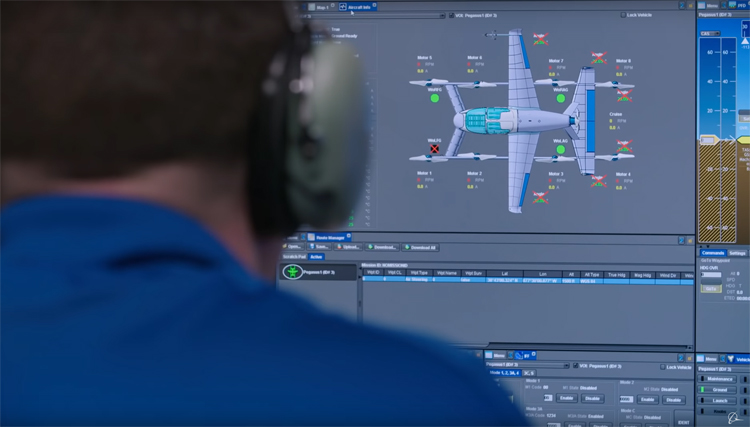750x427 pixels.
Task: Open vehicle dropdown in Aircraft Info panel
Action: tap(442, 16)
